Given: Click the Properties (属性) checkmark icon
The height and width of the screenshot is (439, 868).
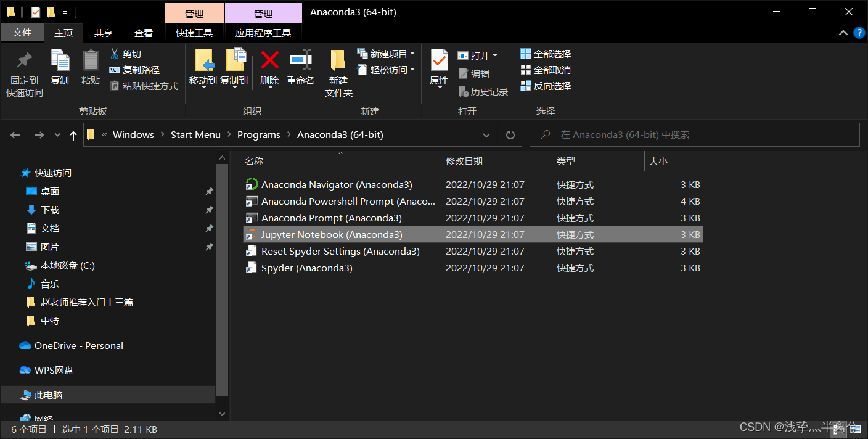Looking at the screenshot, I should 439,60.
